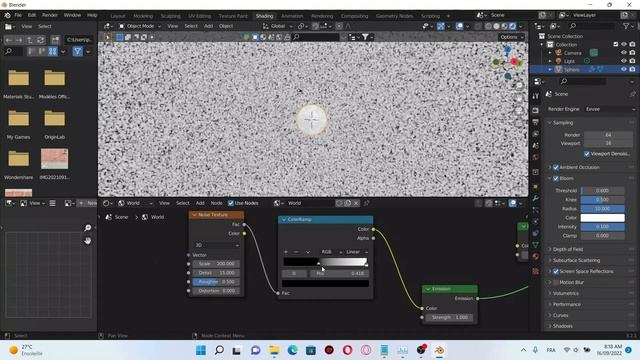Open ColorRamp RGB color mode dropdown
The width and height of the screenshot is (640, 360).
click(331, 252)
